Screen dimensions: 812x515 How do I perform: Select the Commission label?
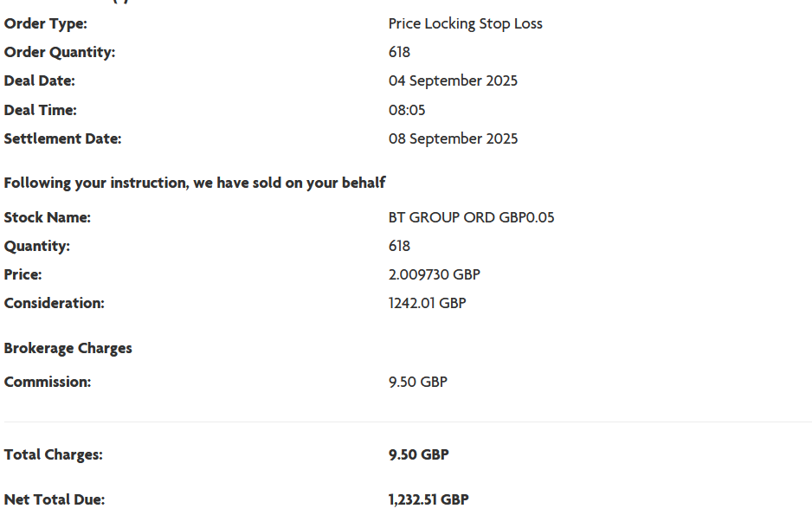coord(48,382)
